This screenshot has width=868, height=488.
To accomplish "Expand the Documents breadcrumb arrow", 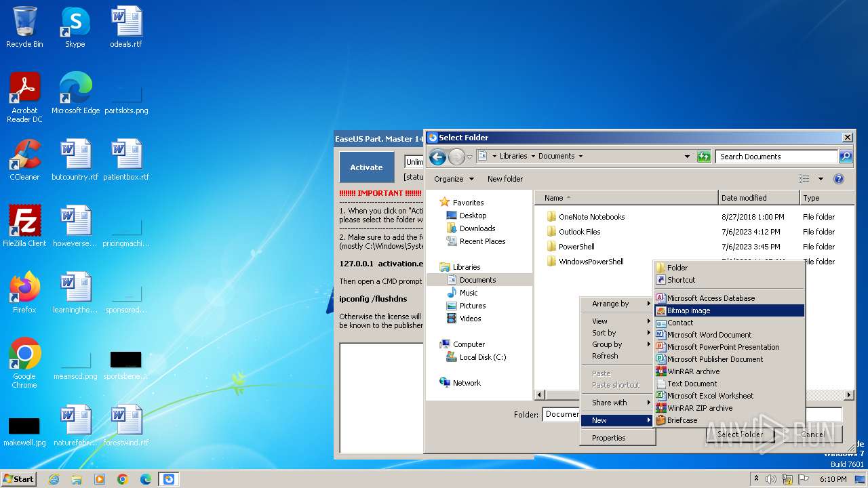I will (x=580, y=157).
